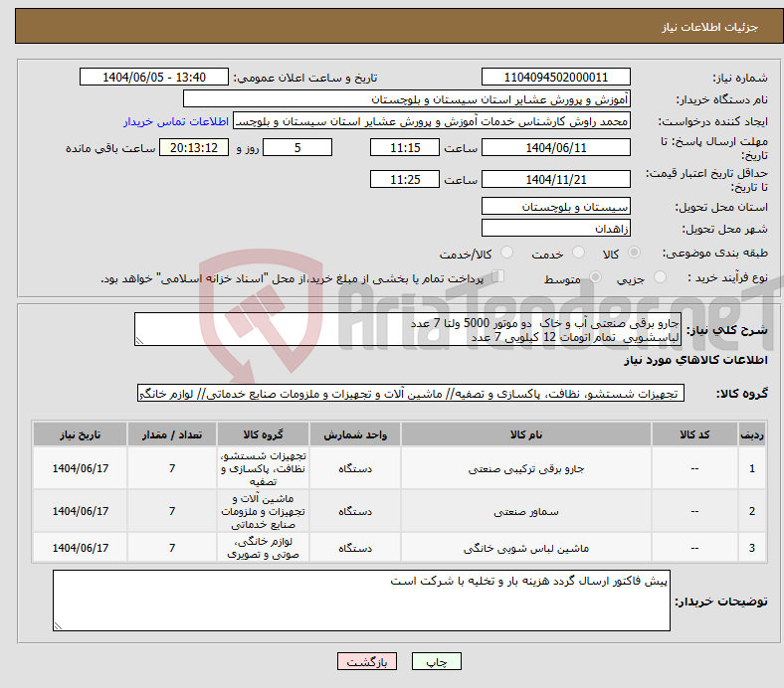Click the date cell in the جارو برقی row
The image size is (784, 688).
pyautogui.click(x=80, y=468)
